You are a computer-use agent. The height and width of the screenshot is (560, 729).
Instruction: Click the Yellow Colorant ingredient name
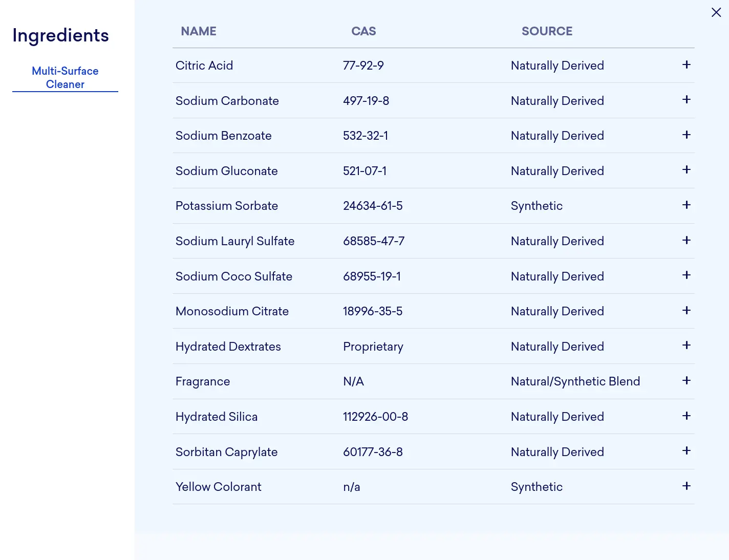[218, 487]
